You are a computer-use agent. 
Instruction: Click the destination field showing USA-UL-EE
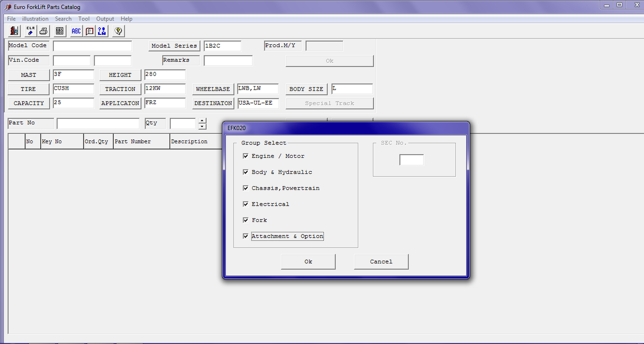(258, 103)
